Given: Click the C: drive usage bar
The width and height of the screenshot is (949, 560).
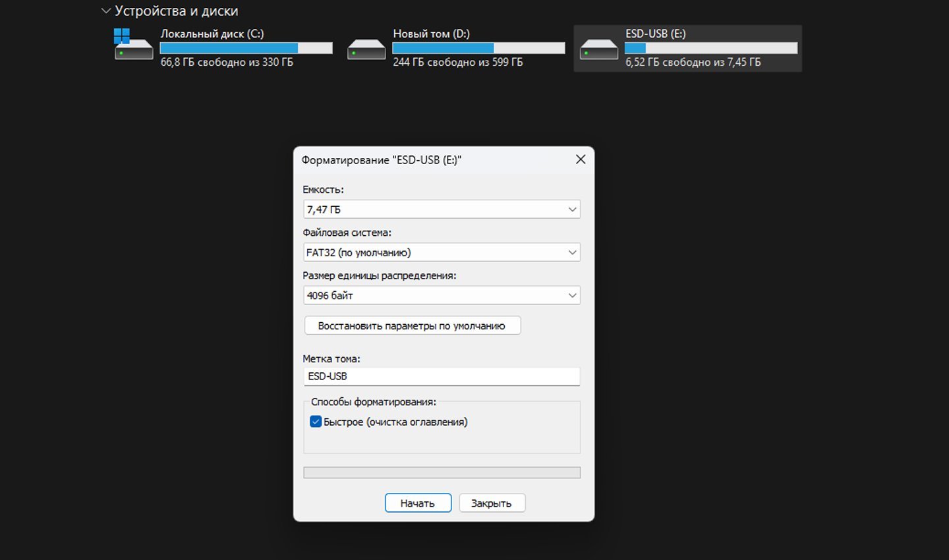Looking at the screenshot, I should [x=246, y=48].
